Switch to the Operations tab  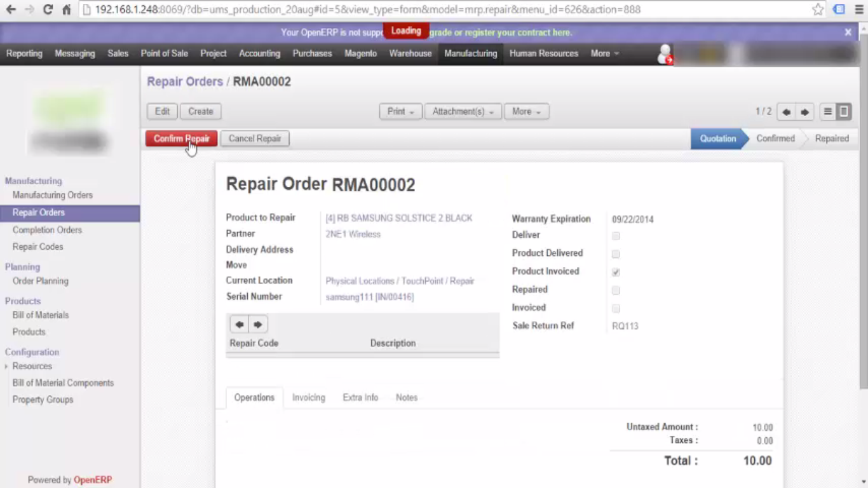(x=254, y=398)
